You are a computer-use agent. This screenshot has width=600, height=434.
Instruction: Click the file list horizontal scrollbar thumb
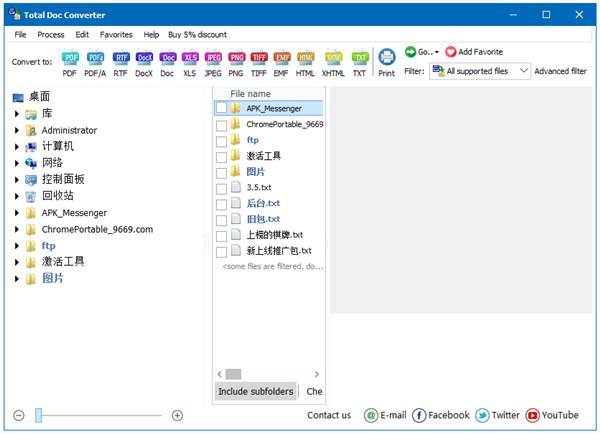coord(233,374)
